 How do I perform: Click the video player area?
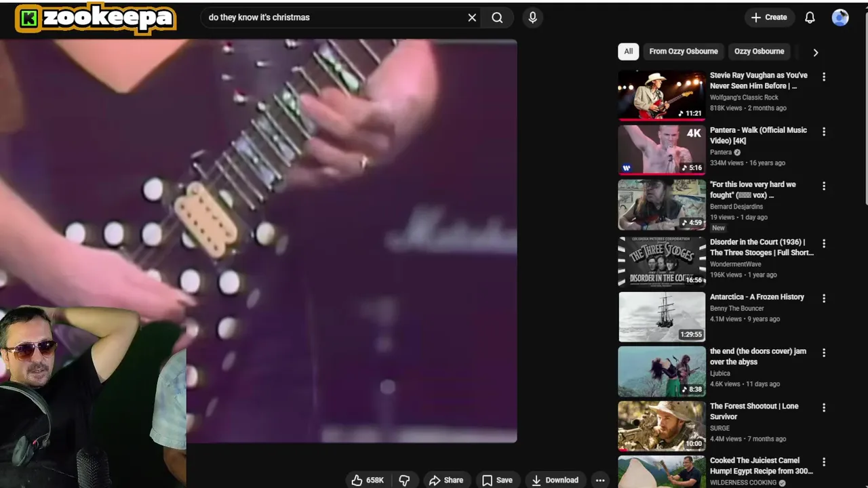tap(258, 241)
